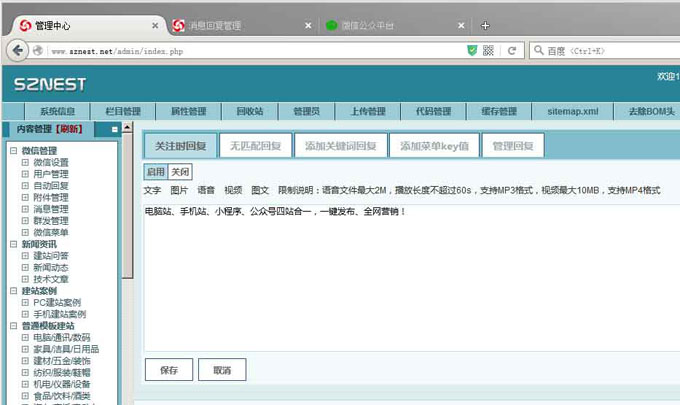Viewport: 680px width, 405px height.
Task: Open 微信菜单 in the sidebar tree
Action: click(x=51, y=232)
